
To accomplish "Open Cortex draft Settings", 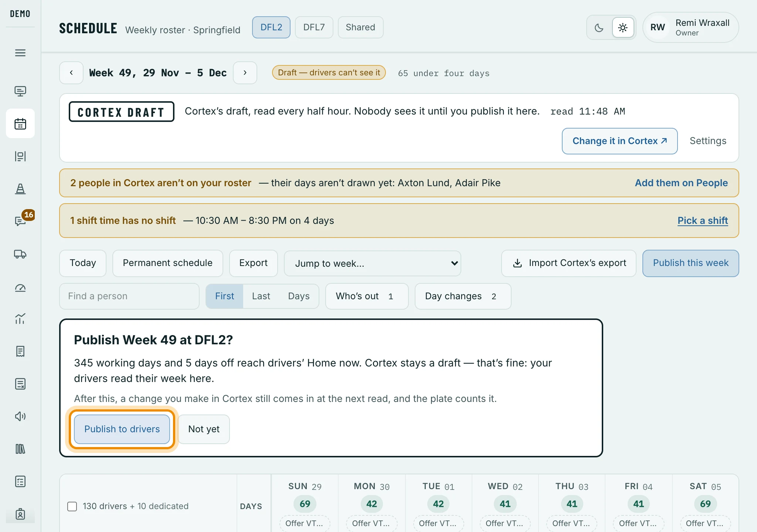I will (x=708, y=141).
